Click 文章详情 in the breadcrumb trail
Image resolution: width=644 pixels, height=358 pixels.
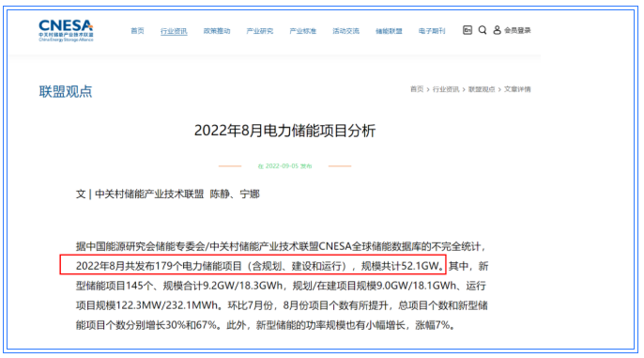(x=517, y=89)
